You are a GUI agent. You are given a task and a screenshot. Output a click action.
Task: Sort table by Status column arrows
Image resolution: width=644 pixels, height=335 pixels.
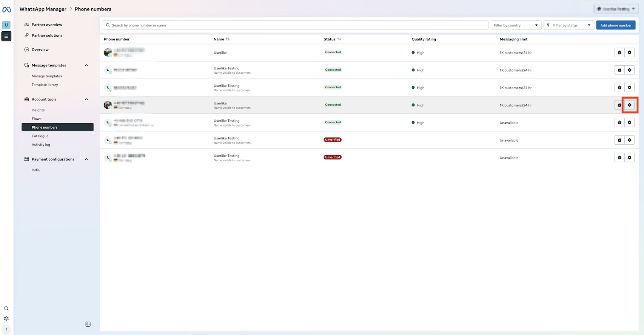tap(339, 39)
